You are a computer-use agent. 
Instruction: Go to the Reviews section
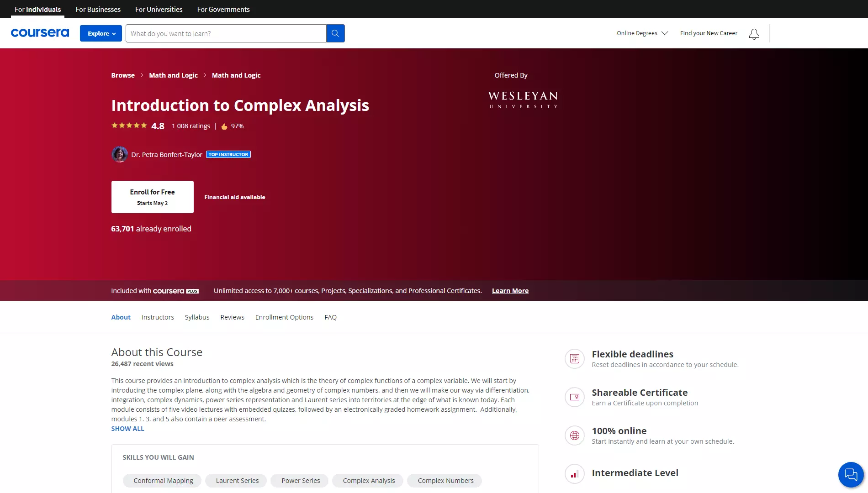tap(232, 317)
